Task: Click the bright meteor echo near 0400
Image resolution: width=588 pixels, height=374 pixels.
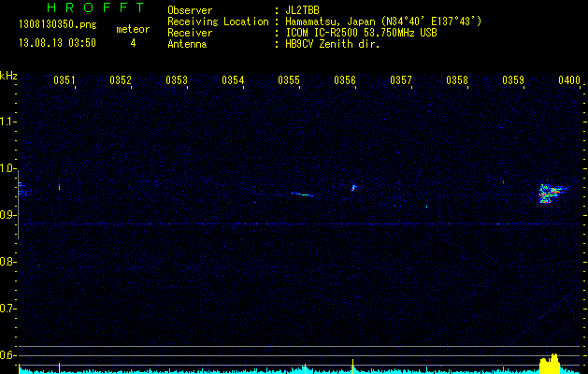Action: 549,194
